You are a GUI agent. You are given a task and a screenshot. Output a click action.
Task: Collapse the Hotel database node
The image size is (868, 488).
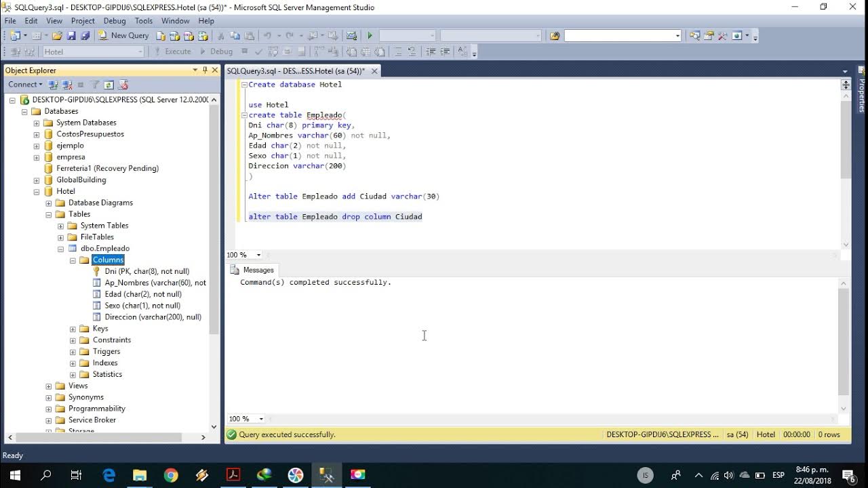click(x=37, y=192)
